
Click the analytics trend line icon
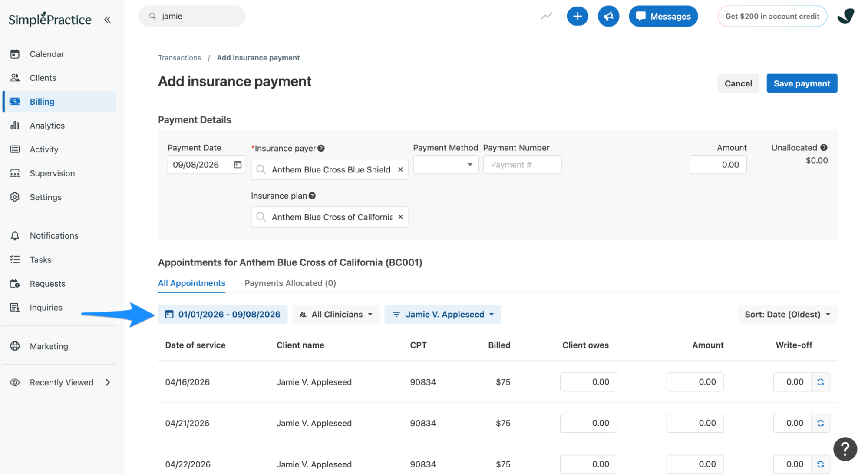[546, 16]
